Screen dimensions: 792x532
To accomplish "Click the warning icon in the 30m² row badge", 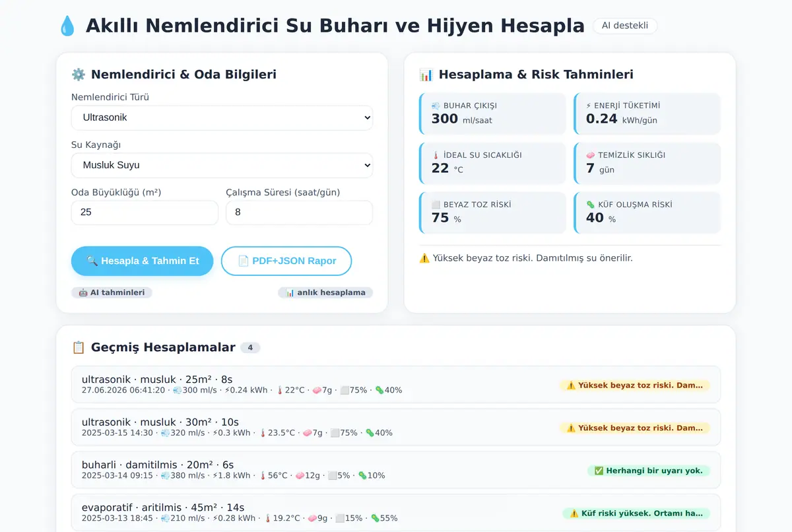I will point(571,428).
